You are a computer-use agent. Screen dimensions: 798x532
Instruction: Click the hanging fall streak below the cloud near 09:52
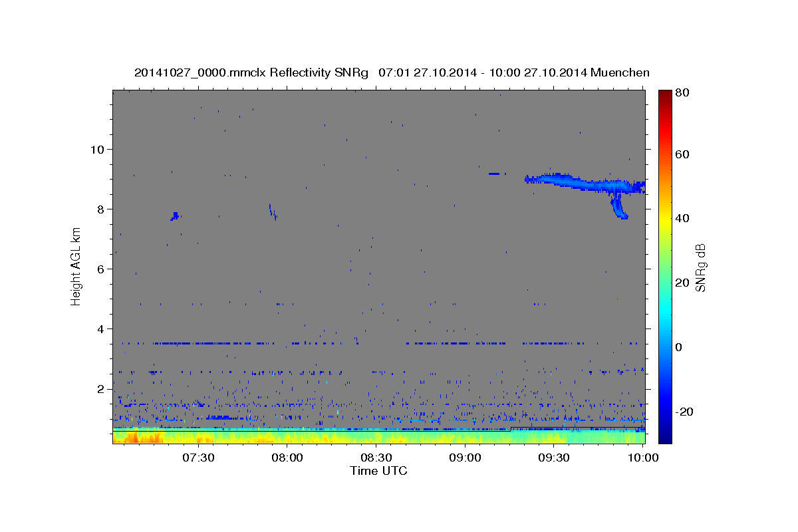619,206
